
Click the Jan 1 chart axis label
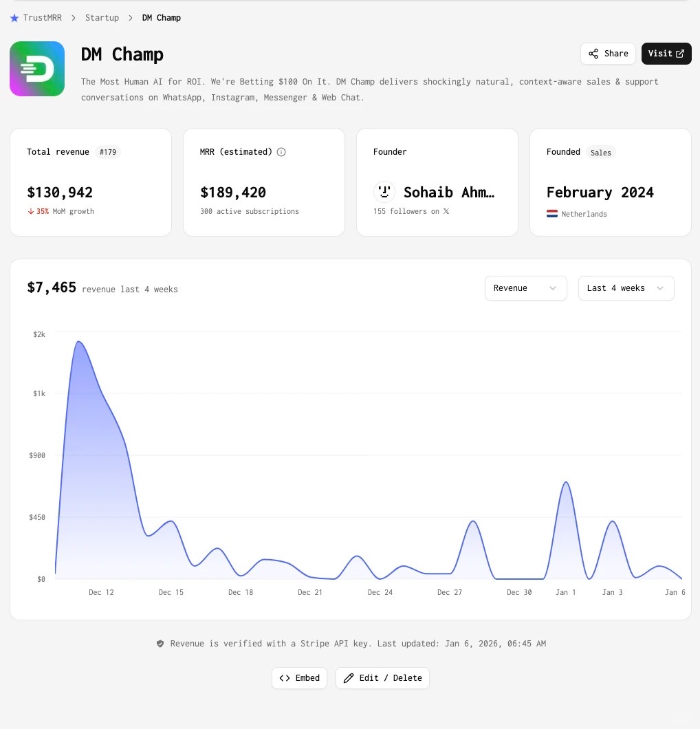566,592
